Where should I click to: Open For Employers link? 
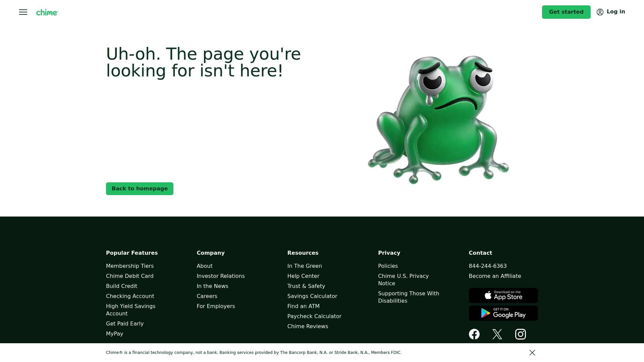[216, 306]
